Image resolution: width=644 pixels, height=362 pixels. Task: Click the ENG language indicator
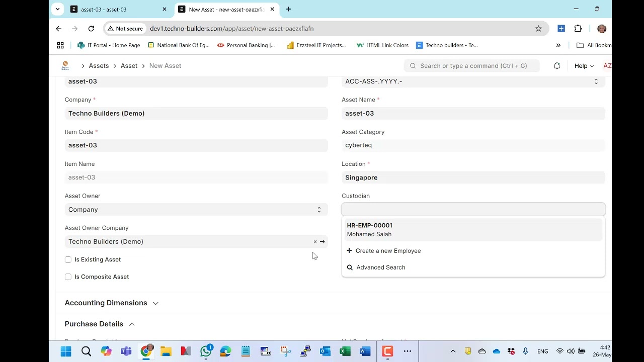click(543, 351)
